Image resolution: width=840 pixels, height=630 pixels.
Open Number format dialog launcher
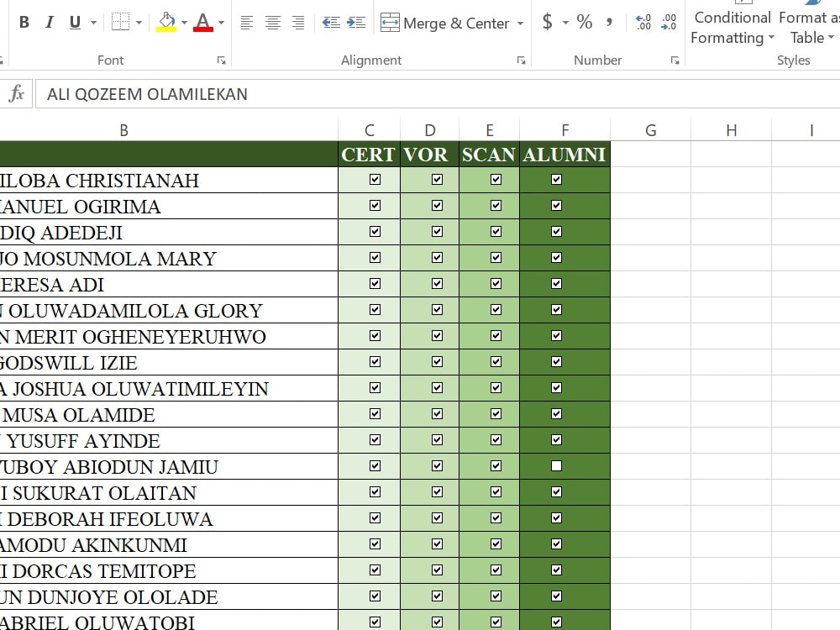pos(675,60)
